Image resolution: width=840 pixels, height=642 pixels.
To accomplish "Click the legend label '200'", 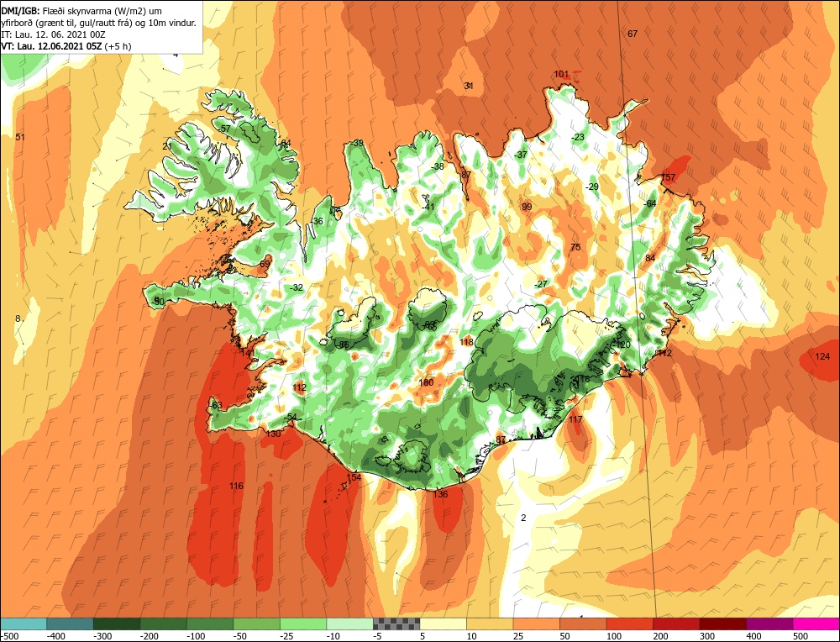I will [660, 636].
